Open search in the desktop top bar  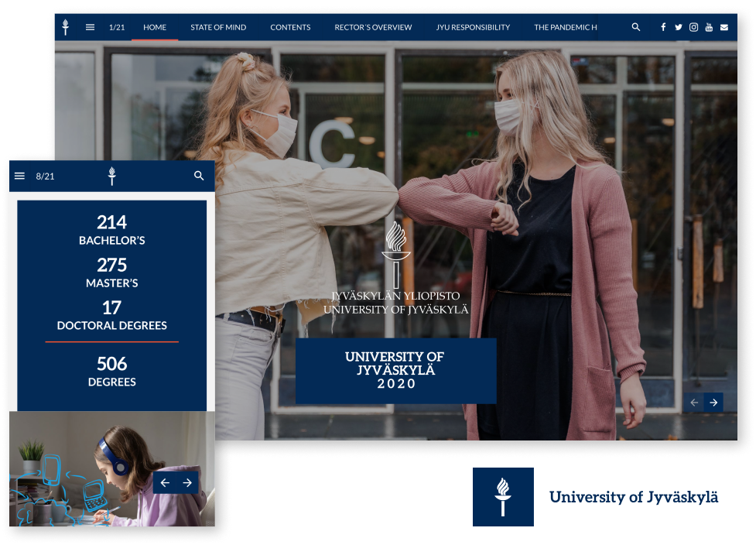(636, 27)
